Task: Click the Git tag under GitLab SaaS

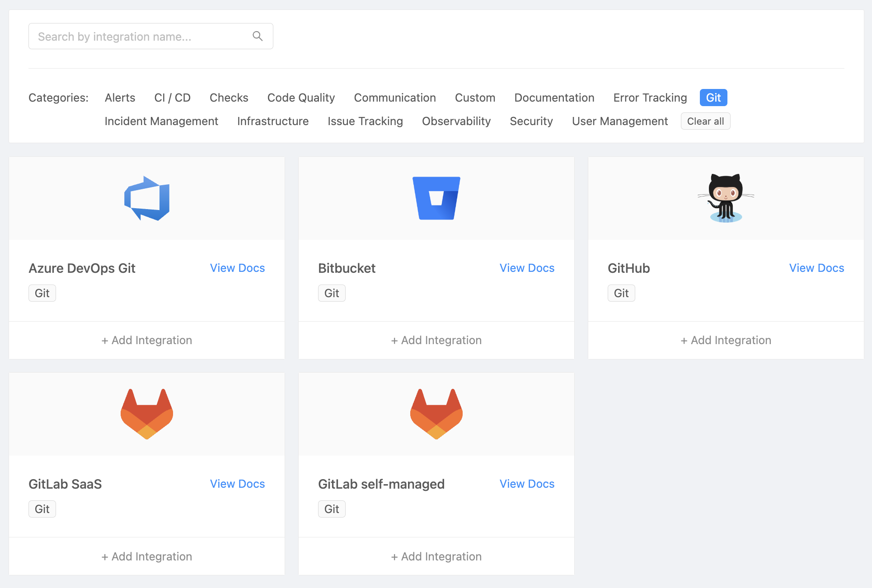Action: [x=42, y=509]
